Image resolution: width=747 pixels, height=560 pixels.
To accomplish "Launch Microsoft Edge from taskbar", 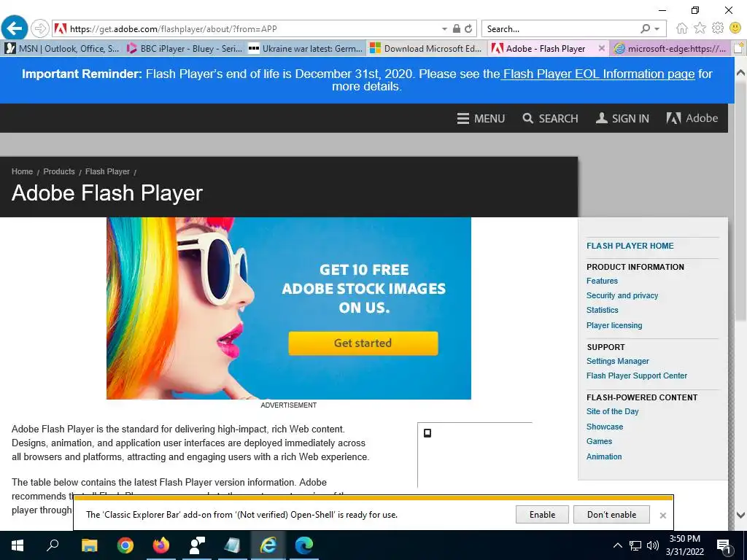I will pyautogui.click(x=303, y=545).
